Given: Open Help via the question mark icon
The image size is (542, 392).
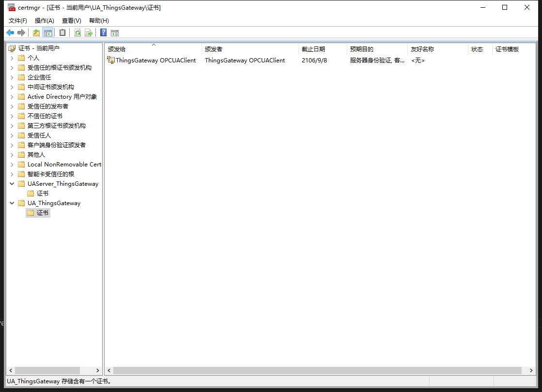Looking at the screenshot, I should [x=103, y=33].
